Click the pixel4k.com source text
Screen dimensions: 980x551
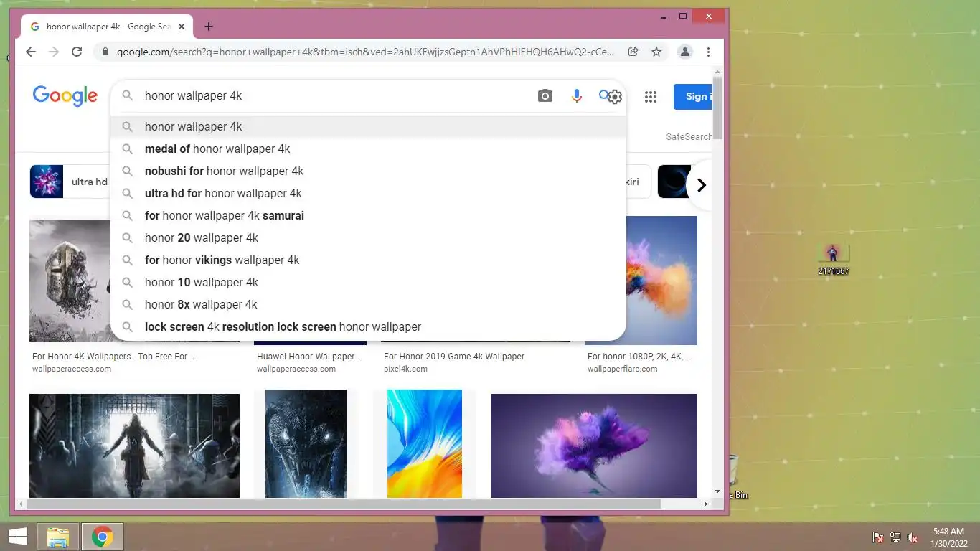click(405, 369)
